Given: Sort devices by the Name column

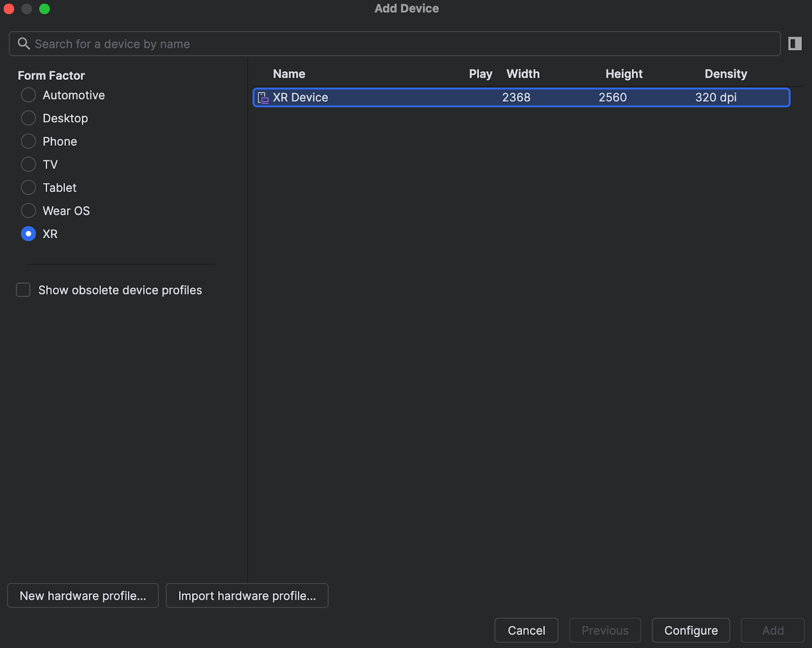Looking at the screenshot, I should [289, 74].
